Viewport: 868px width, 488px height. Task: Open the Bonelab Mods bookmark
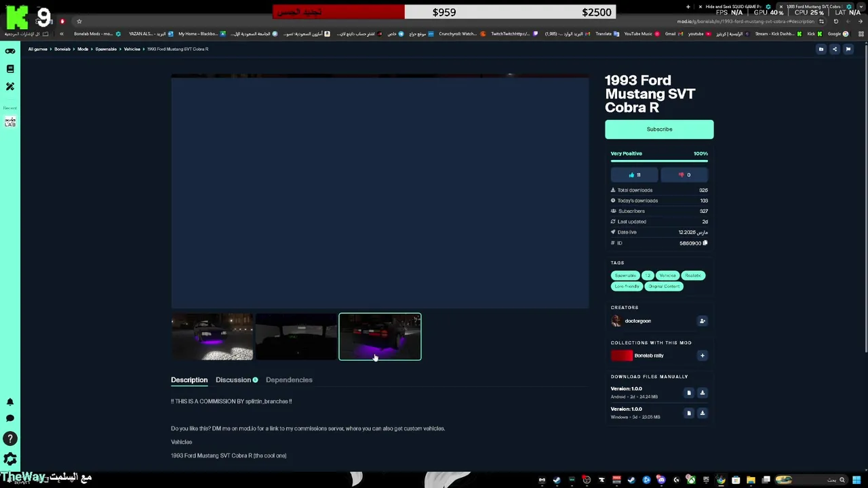[98, 34]
